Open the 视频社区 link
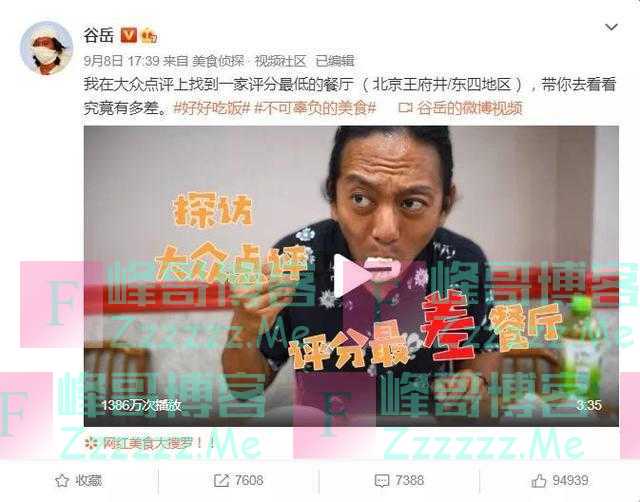640x502 pixels. coord(280,61)
